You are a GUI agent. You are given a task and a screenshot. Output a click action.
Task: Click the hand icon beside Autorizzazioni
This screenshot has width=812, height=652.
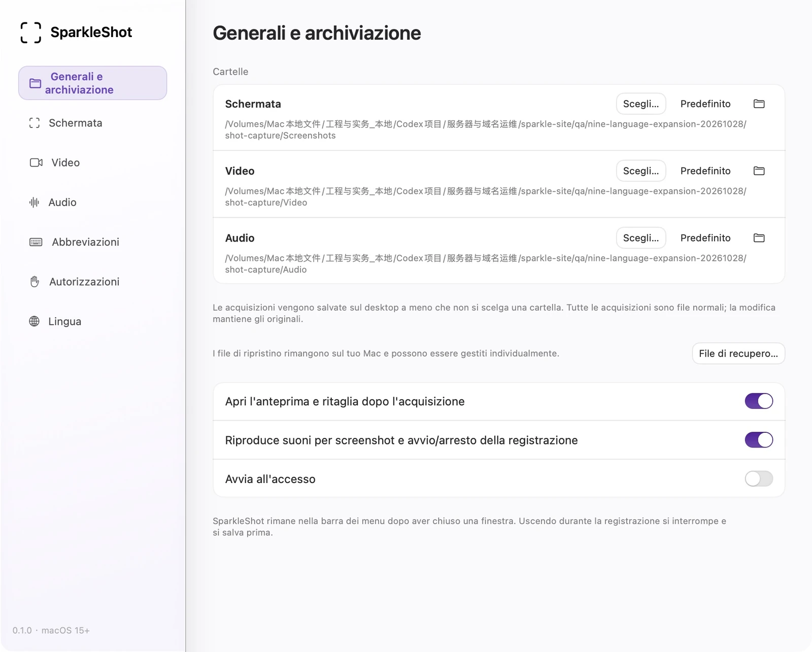point(35,282)
